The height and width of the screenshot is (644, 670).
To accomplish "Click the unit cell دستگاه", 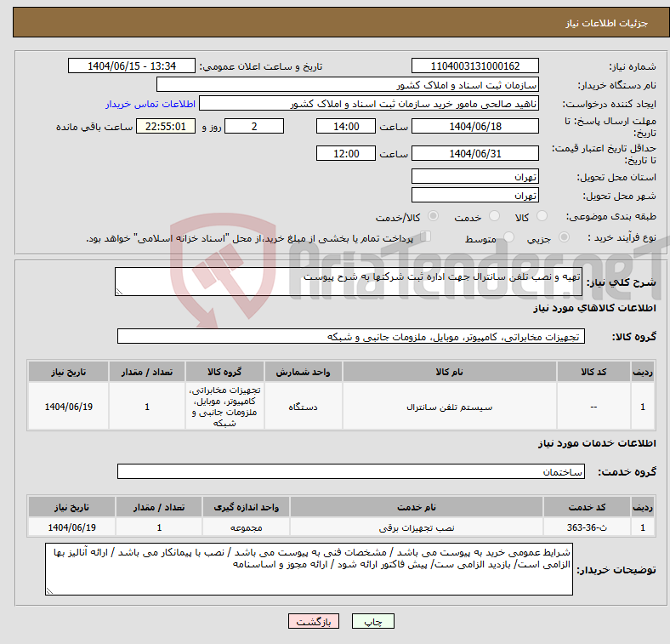I will [303, 407].
